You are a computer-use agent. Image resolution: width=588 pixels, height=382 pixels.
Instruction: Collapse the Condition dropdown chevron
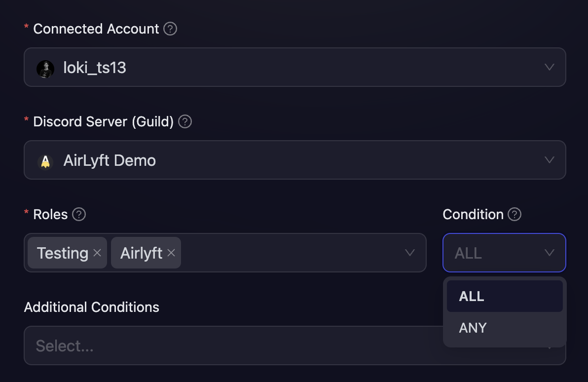click(x=549, y=253)
